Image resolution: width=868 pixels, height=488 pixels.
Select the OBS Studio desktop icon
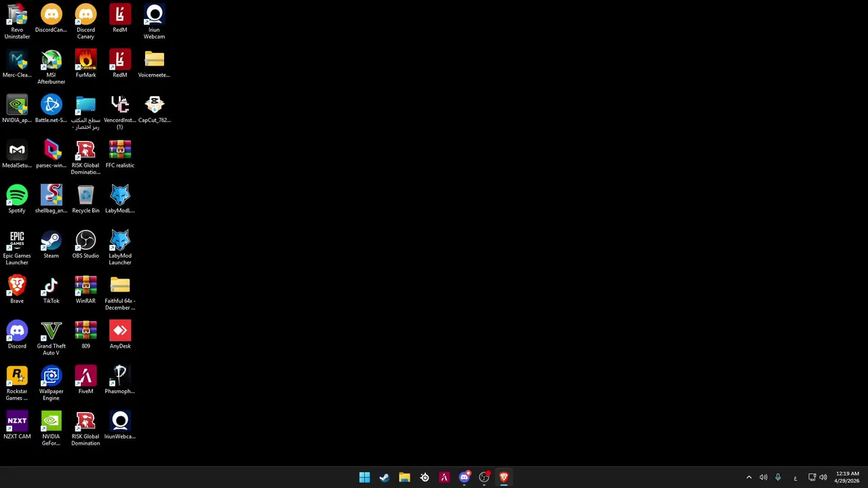pos(85,245)
